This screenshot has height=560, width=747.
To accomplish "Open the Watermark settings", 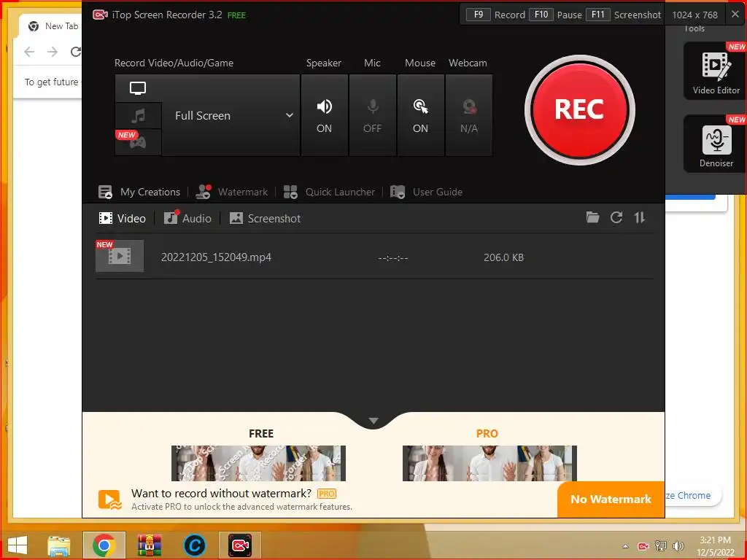I will point(232,192).
